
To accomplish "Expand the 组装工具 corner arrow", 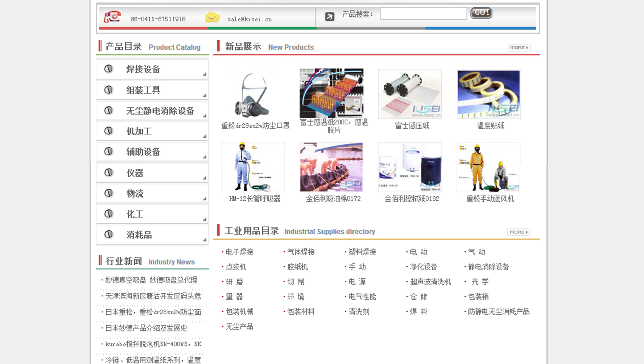I will click(204, 95).
